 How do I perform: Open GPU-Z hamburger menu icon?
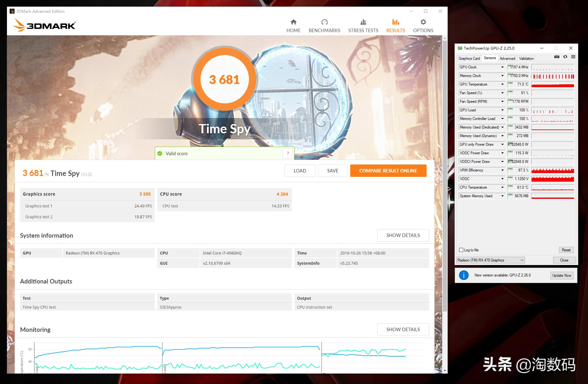573,57
